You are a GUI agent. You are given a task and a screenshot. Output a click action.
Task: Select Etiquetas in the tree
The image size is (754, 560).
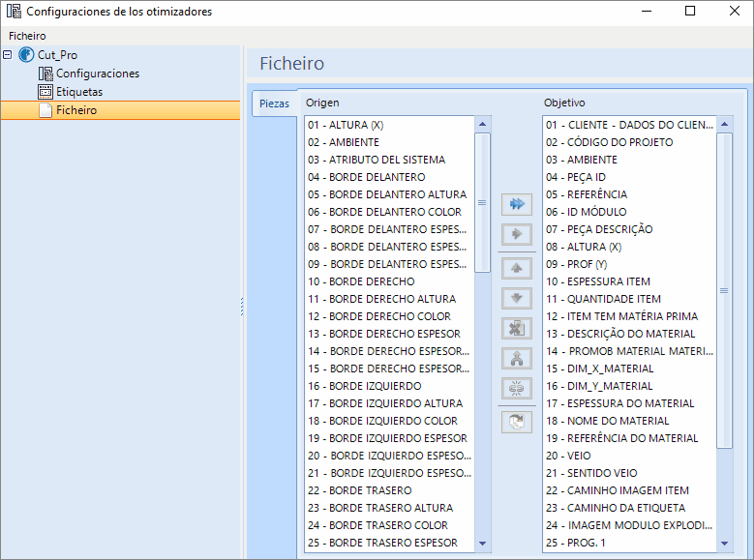tap(79, 92)
